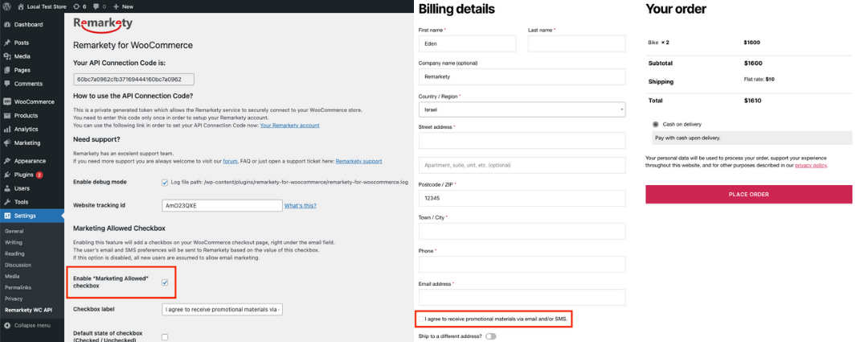Open the forum link
The width and height of the screenshot is (868, 342).
231,161
